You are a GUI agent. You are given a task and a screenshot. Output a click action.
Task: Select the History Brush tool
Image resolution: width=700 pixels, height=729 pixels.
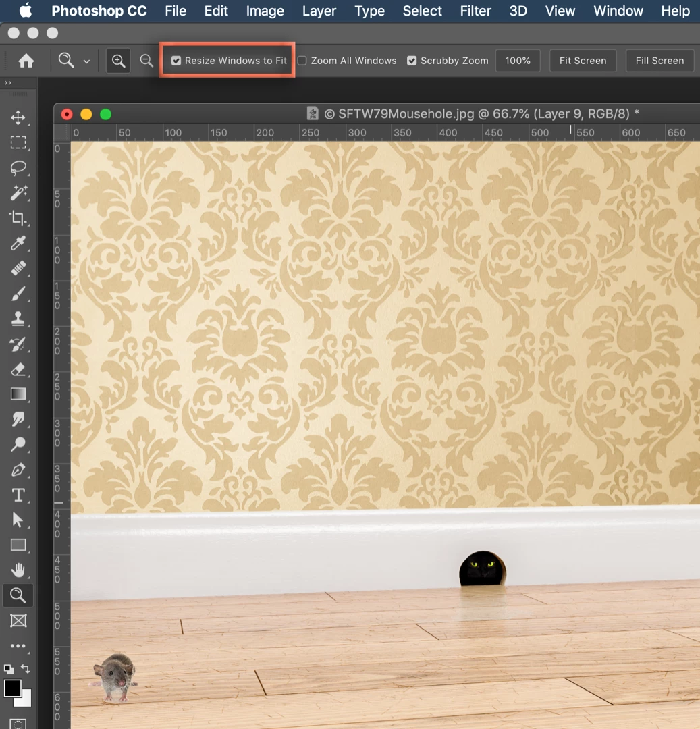click(18, 344)
